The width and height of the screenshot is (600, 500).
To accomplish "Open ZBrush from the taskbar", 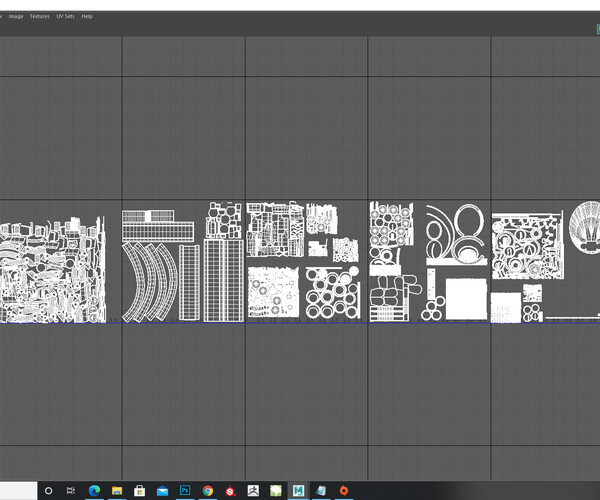I will point(253,491).
